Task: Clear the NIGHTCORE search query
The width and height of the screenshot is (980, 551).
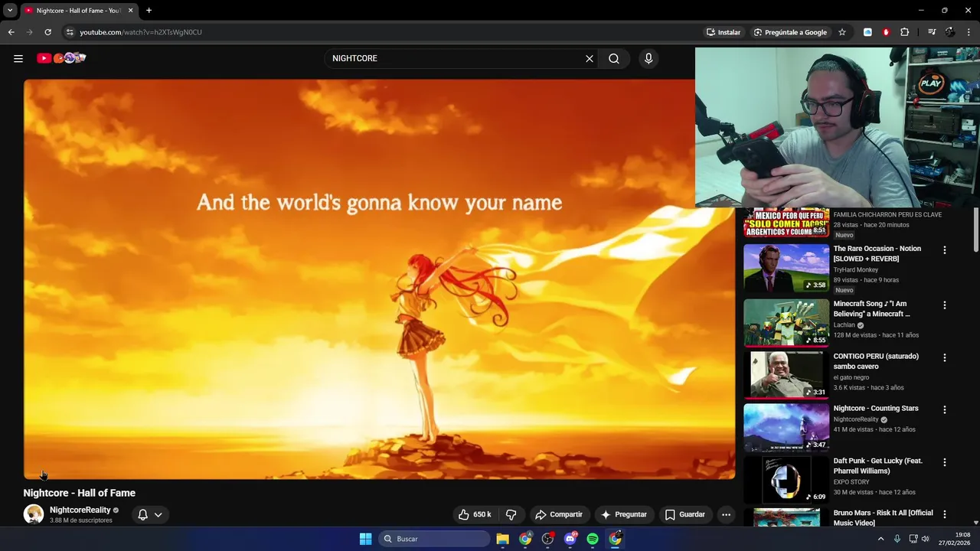Action: 590,58
